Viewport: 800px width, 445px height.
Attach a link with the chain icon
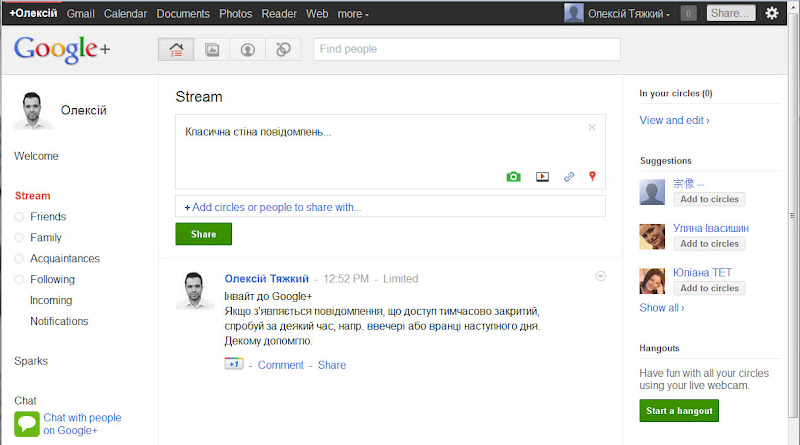coord(569,177)
